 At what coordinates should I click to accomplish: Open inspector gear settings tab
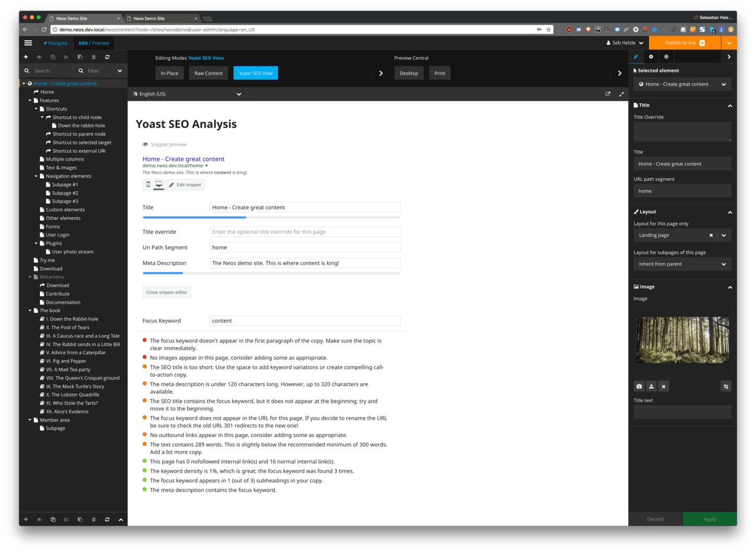651,57
